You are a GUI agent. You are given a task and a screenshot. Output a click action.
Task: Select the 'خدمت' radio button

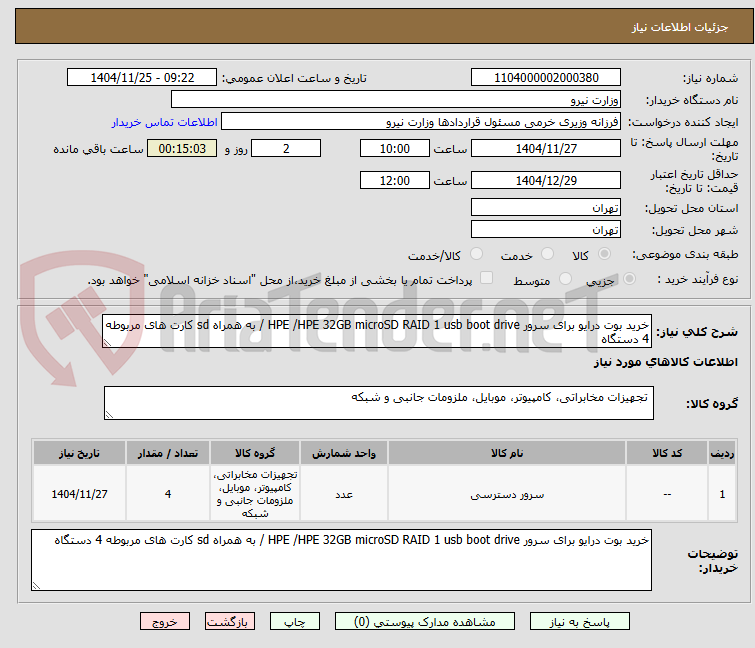tap(547, 254)
